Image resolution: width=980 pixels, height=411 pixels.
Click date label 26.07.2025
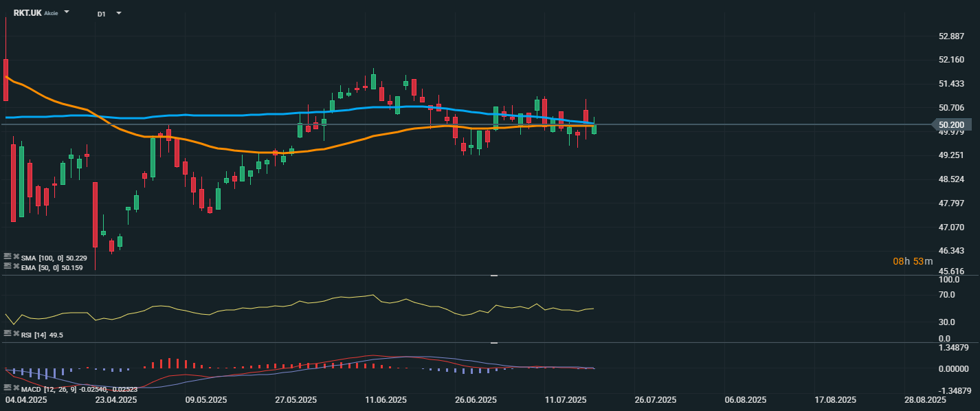[x=656, y=400]
